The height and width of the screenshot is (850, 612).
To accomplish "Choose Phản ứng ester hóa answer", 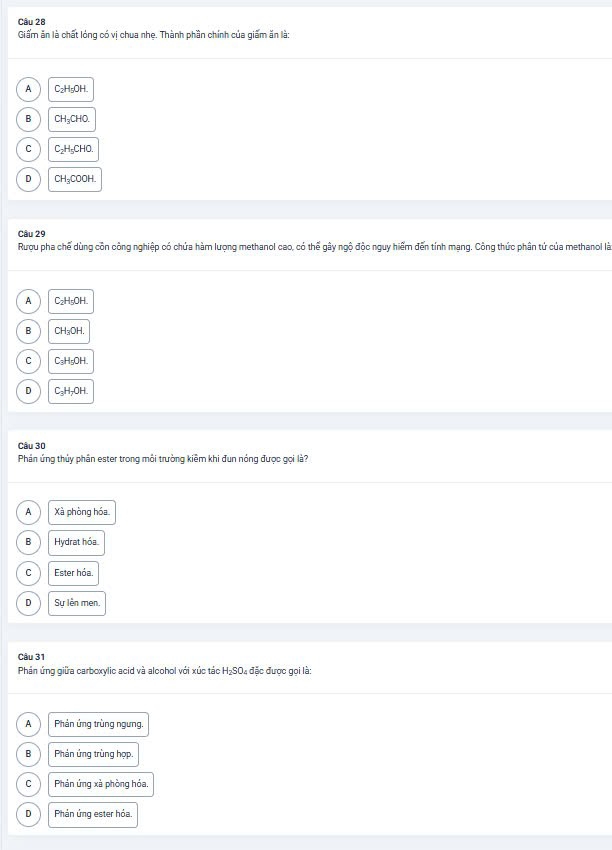I will point(93,814).
